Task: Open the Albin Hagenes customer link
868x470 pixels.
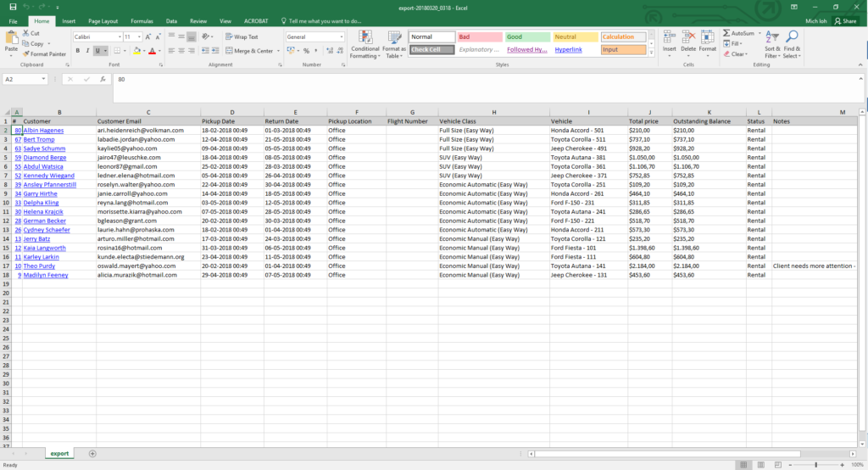Action: [x=43, y=130]
